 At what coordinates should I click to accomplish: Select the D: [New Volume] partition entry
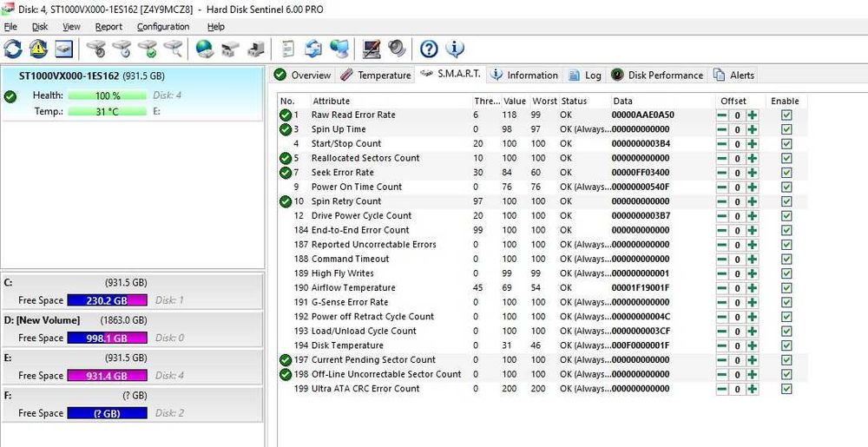132,329
